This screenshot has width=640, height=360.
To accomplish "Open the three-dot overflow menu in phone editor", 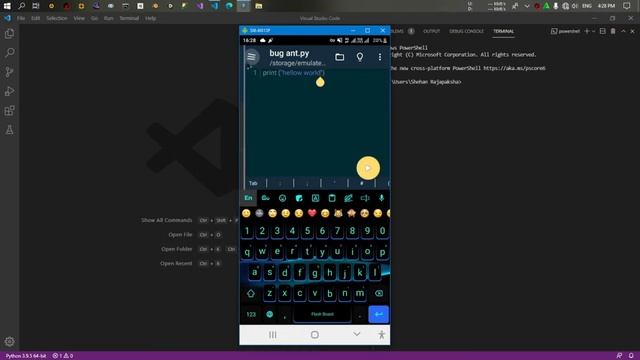I will tap(380, 57).
